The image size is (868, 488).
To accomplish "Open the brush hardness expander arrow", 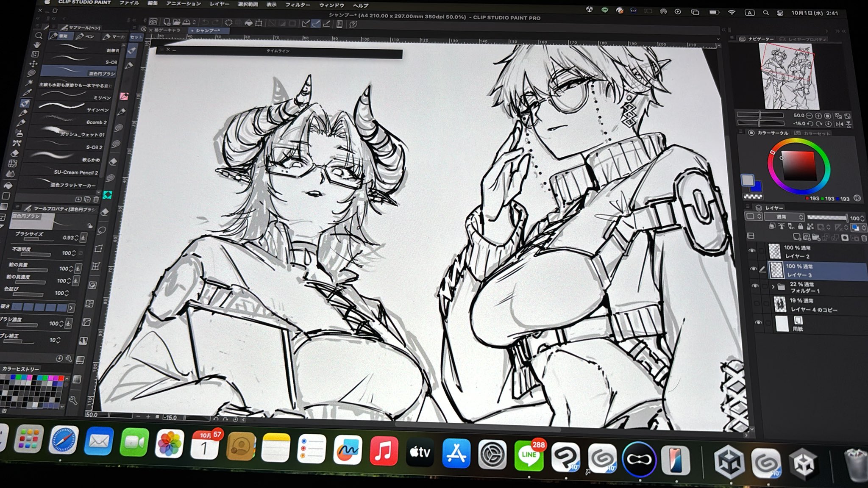I will [x=71, y=308].
